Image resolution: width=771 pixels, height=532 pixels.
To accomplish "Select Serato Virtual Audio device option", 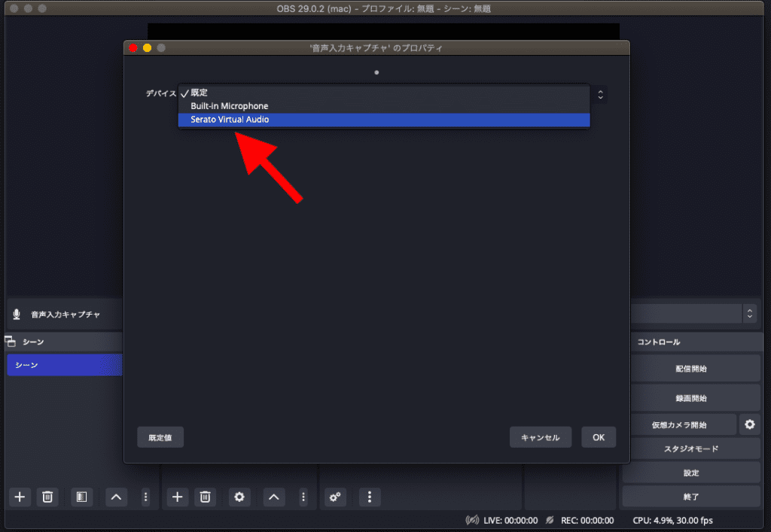I will pyautogui.click(x=384, y=120).
